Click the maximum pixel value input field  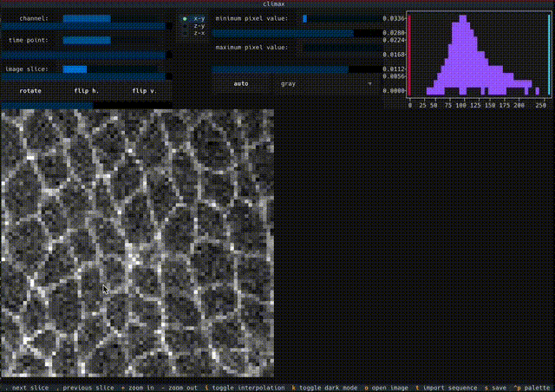coord(342,48)
